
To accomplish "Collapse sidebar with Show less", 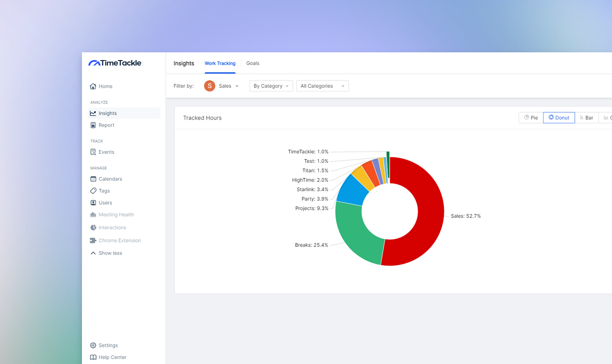I will (106, 253).
